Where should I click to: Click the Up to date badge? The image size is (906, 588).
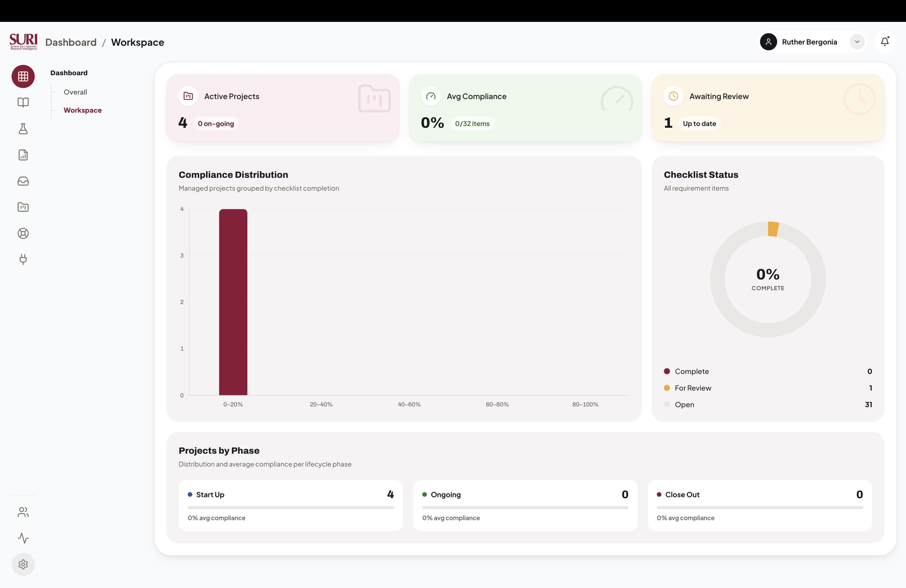(x=699, y=123)
